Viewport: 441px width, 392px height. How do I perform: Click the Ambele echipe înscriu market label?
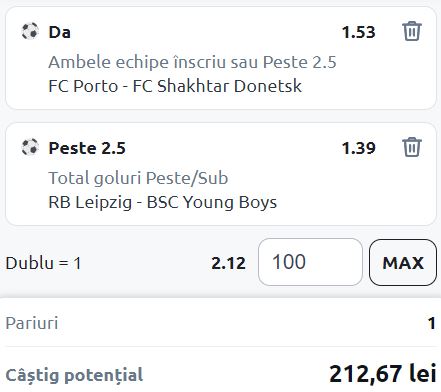coord(192,62)
